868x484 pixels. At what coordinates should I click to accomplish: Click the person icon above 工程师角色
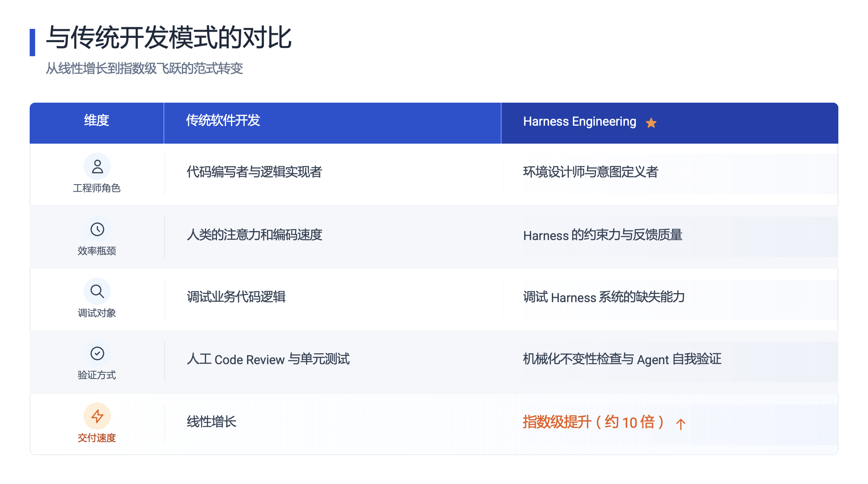(x=97, y=167)
